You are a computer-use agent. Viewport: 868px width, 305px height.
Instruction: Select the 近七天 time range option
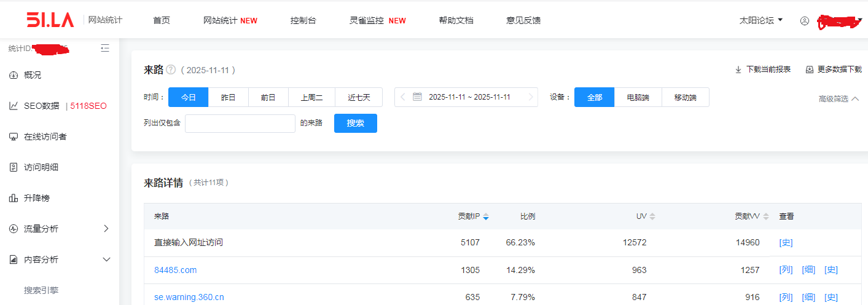[x=359, y=97]
